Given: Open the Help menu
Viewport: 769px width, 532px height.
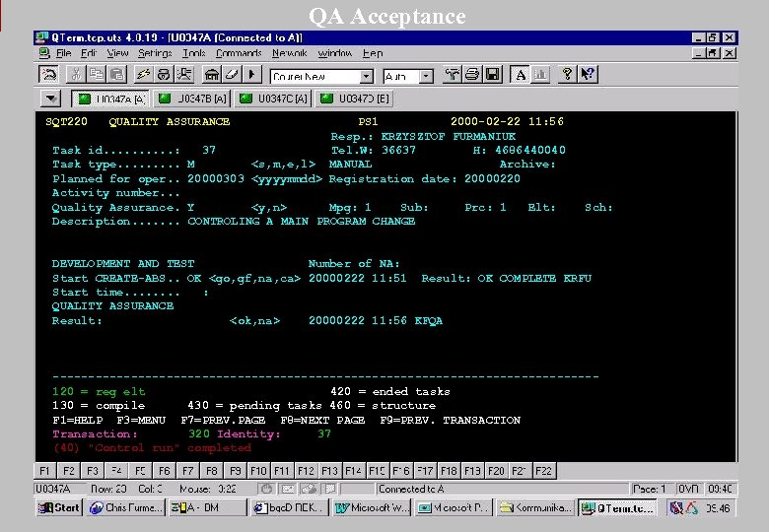Looking at the screenshot, I should (373, 53).
